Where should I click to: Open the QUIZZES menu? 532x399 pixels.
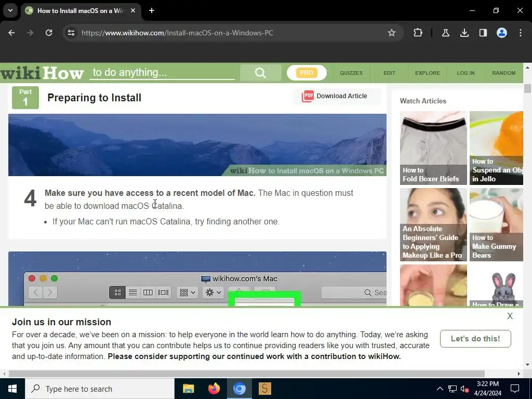coord(351,73)
